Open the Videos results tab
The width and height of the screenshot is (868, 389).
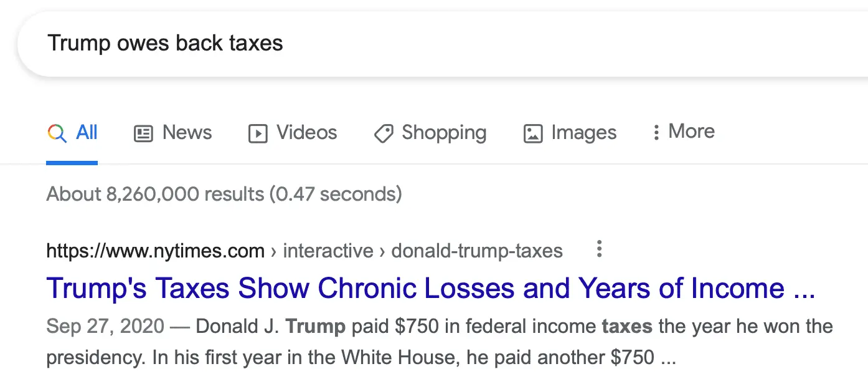click(306, 132)
